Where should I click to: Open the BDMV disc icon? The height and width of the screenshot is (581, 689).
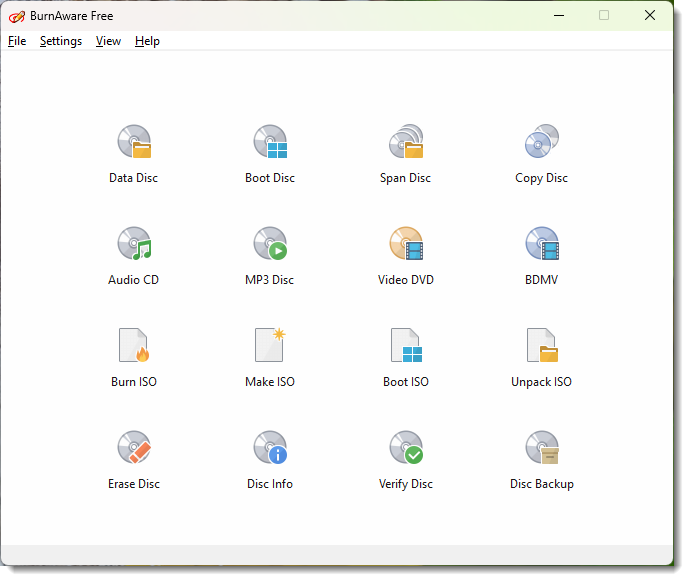click(542, 243)
